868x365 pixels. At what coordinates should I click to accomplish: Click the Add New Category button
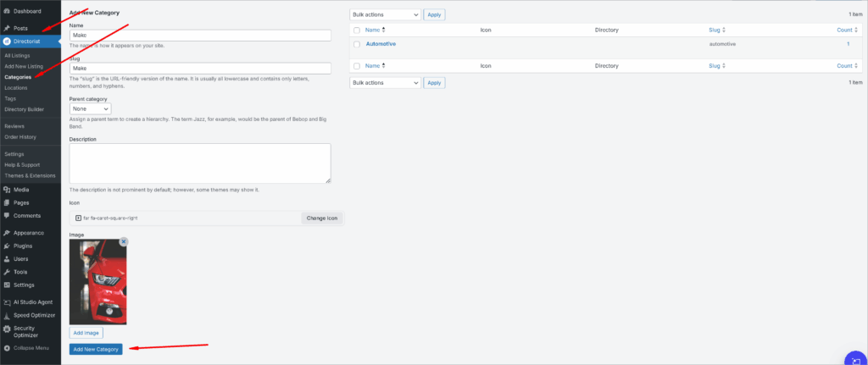pos(96,349)
